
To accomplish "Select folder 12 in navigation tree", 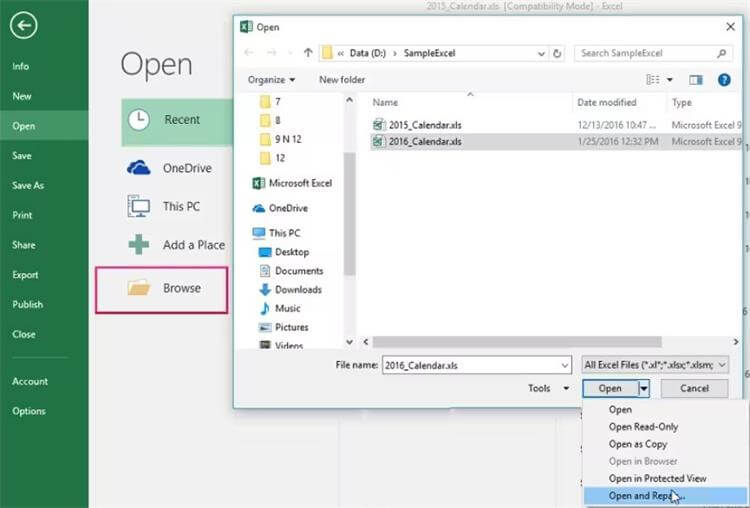I will point(273,158).
